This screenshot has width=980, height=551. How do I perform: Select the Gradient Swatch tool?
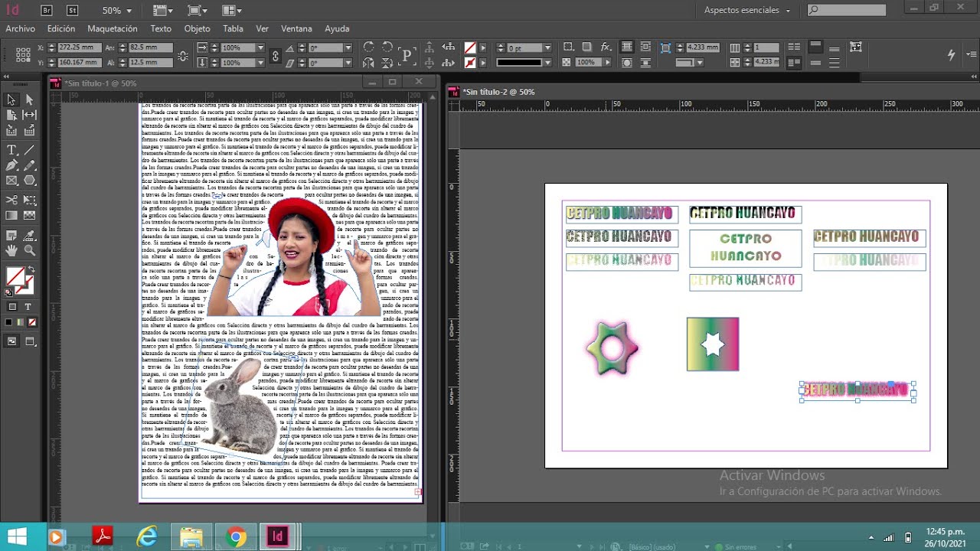pos(11,216)
